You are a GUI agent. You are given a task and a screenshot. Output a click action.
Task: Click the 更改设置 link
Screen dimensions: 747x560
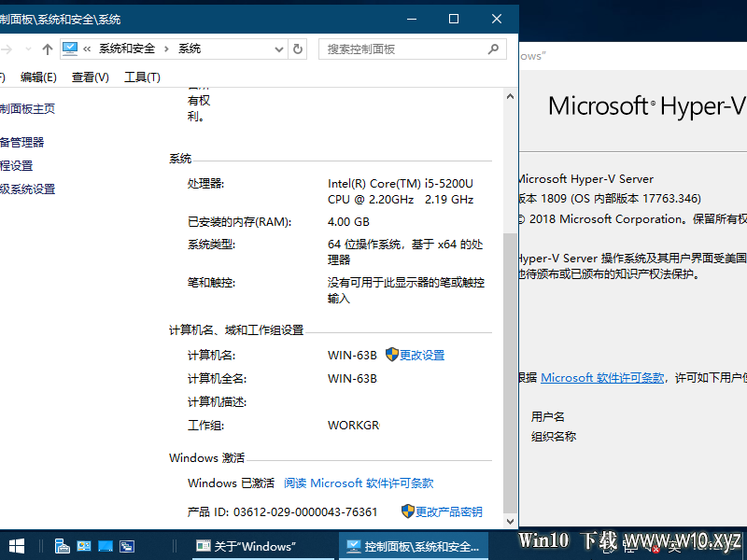422,356
